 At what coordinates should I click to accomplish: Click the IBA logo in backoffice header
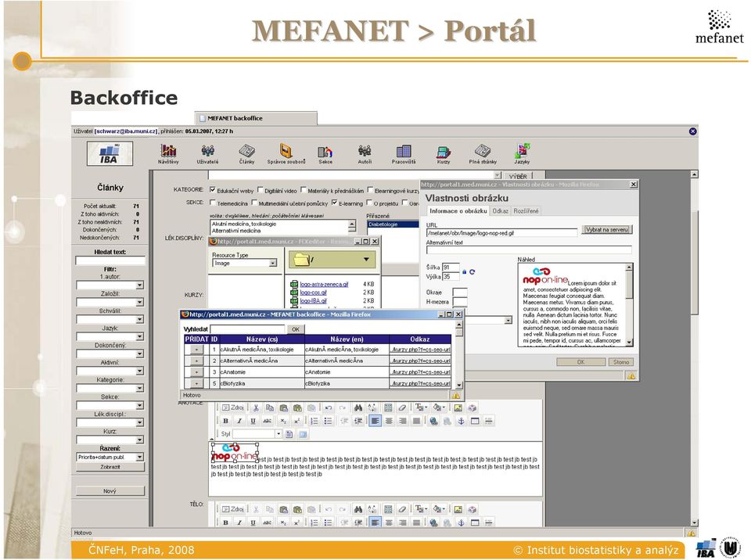[x=110, y=153]
